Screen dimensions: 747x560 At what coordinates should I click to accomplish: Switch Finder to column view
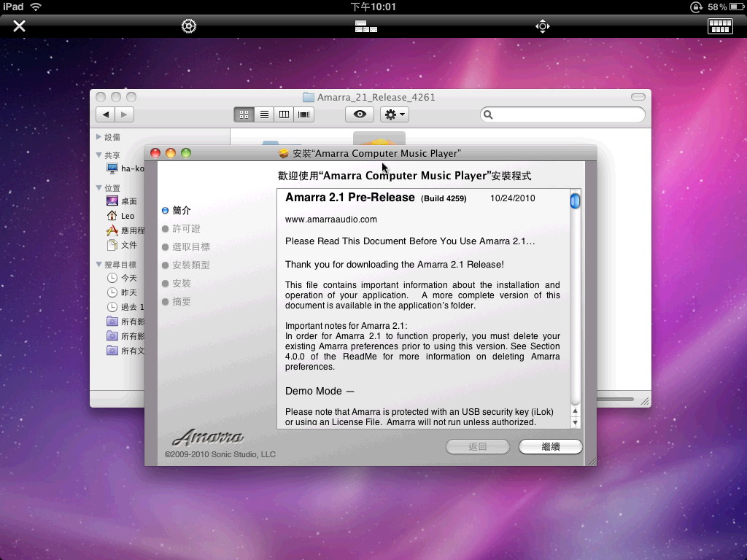(284, 114)
